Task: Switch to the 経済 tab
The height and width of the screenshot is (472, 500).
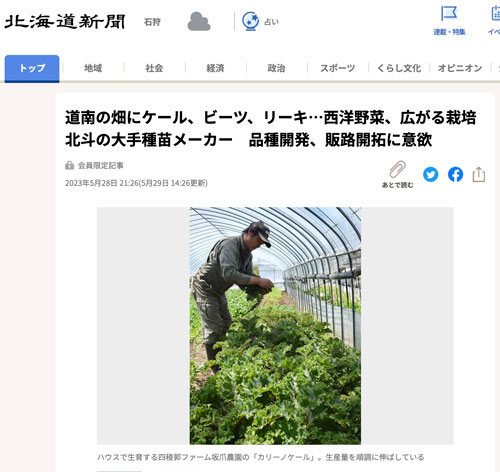Action: [215, 68]
